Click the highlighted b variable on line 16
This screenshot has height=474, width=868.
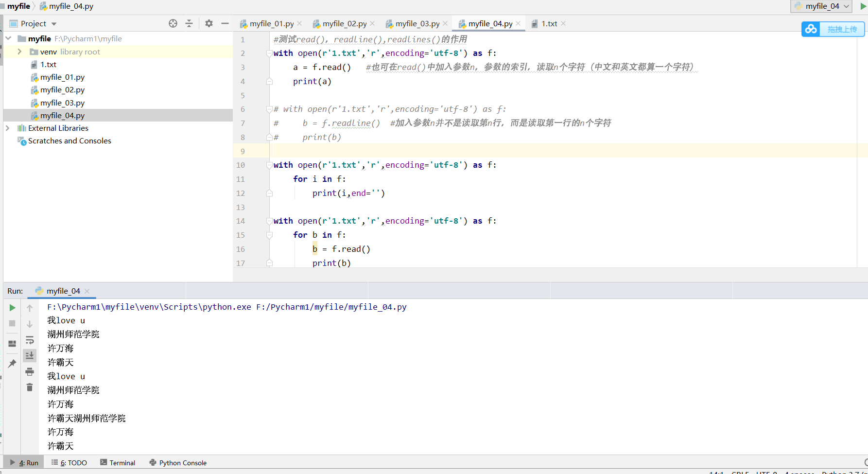coord(315,249)
